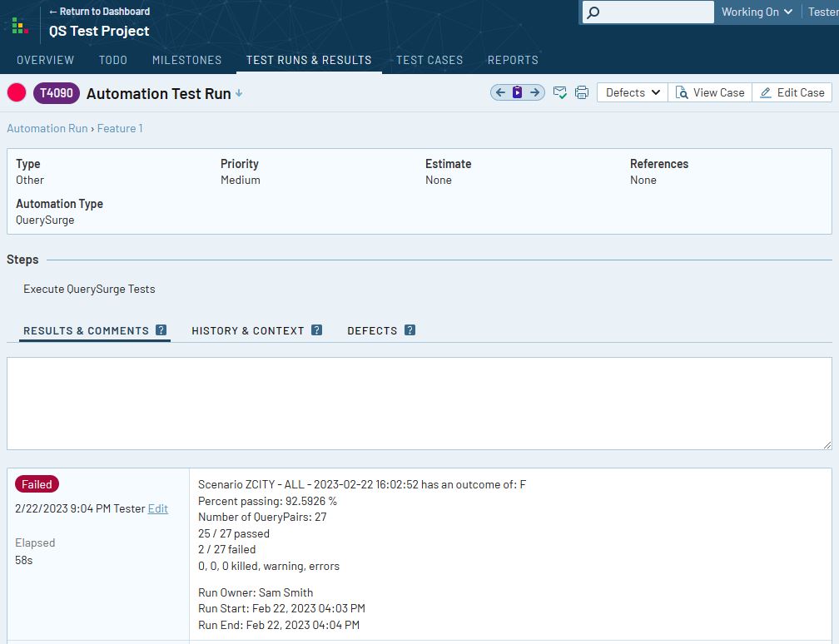Click the search magnifier icon
This screenshot has width=839, height=644.
[593, 12]
